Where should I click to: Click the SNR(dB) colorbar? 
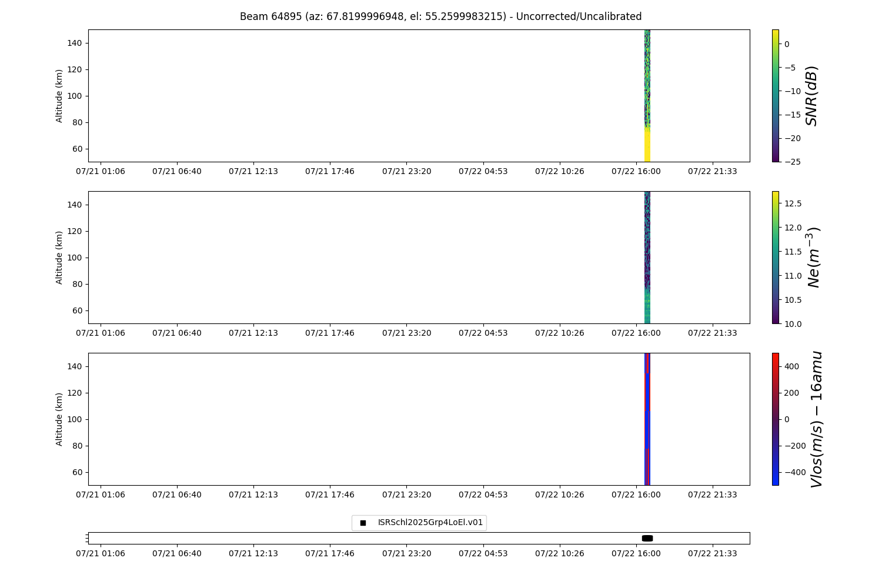tap(775, 96)
